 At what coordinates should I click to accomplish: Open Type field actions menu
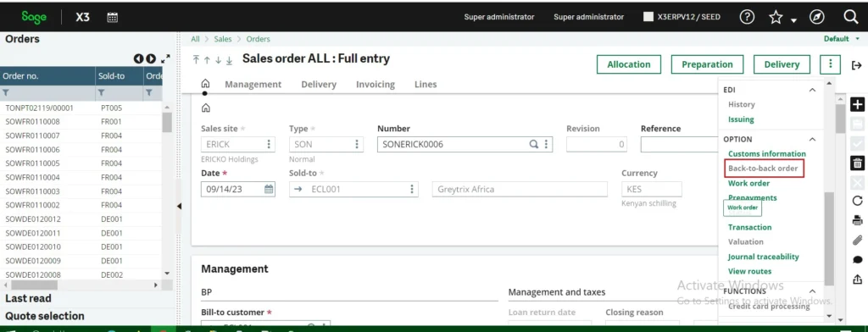pos(357,145)
